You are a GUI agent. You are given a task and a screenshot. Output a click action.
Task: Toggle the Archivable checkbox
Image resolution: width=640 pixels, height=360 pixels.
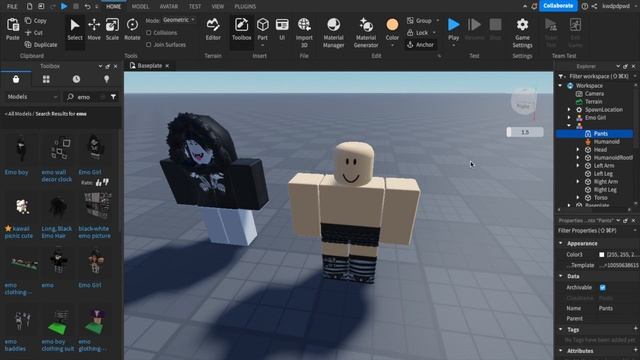(602, 287)
